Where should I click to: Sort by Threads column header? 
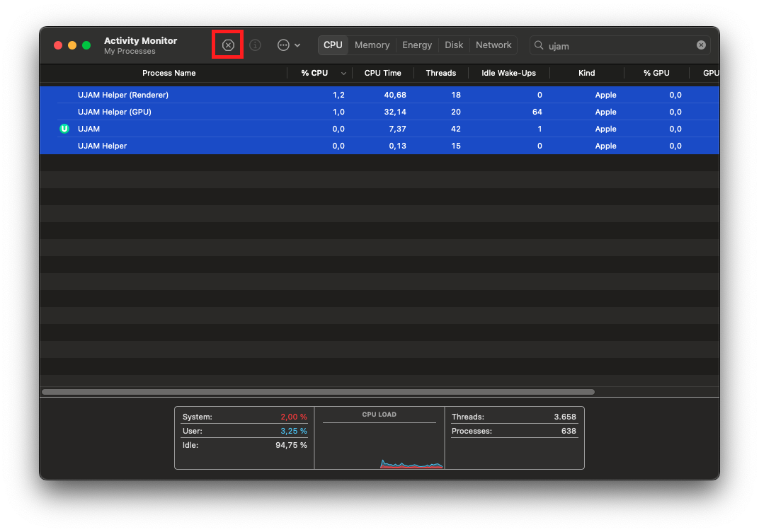coord(441,73)
